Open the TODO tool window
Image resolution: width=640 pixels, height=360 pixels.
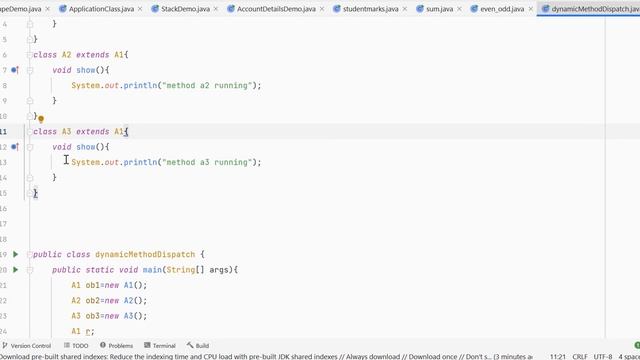point(76,346)
